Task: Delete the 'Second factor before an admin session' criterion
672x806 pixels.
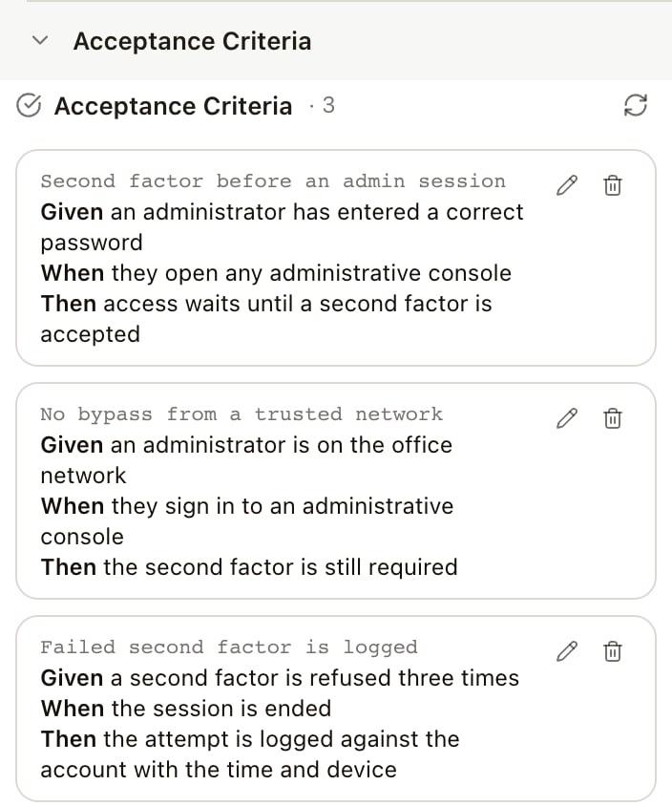Action: pyautogui.click(x=613, y=185)
